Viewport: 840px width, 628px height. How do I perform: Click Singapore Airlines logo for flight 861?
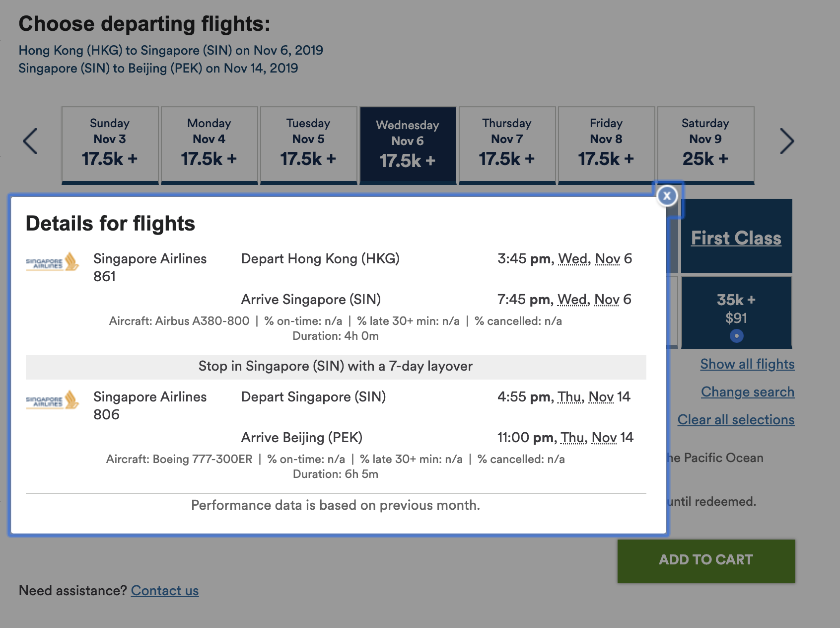tap(52, 262)
